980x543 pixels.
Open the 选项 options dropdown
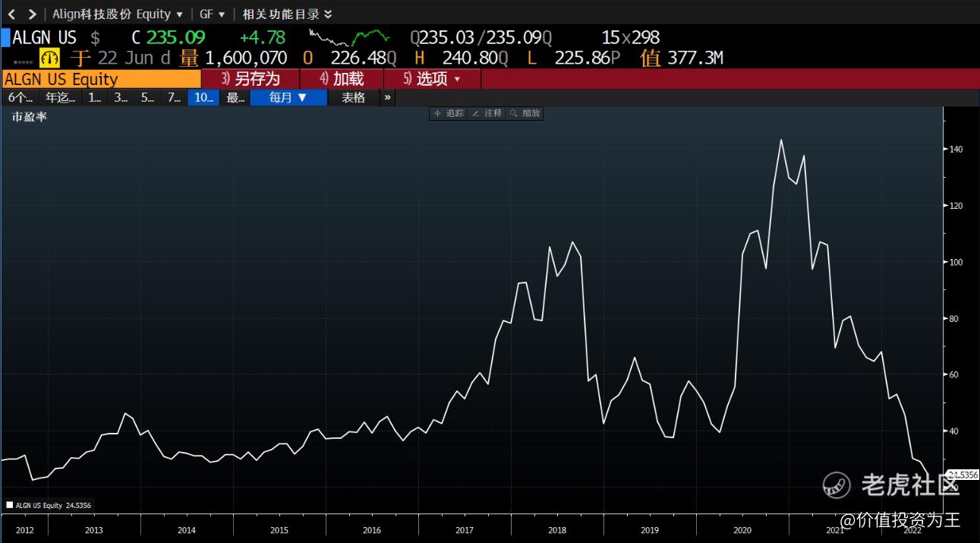(x=432, y=79)
